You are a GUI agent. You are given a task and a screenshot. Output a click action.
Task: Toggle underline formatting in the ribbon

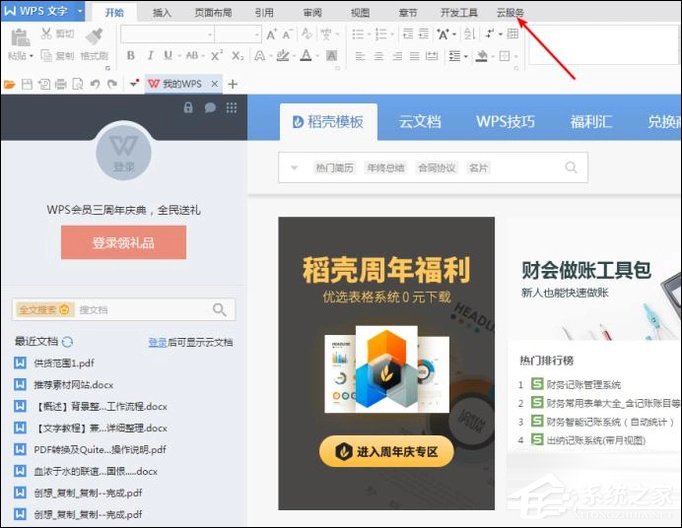coord(167,56)
